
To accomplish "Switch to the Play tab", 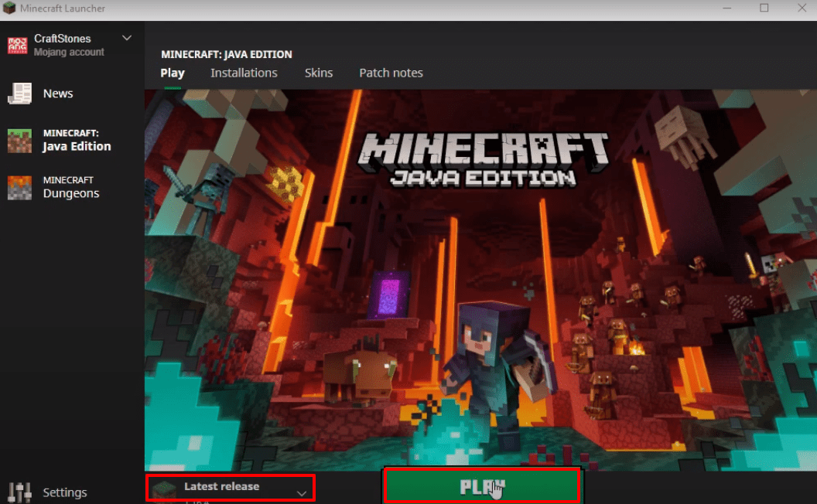I will (173, 73).
